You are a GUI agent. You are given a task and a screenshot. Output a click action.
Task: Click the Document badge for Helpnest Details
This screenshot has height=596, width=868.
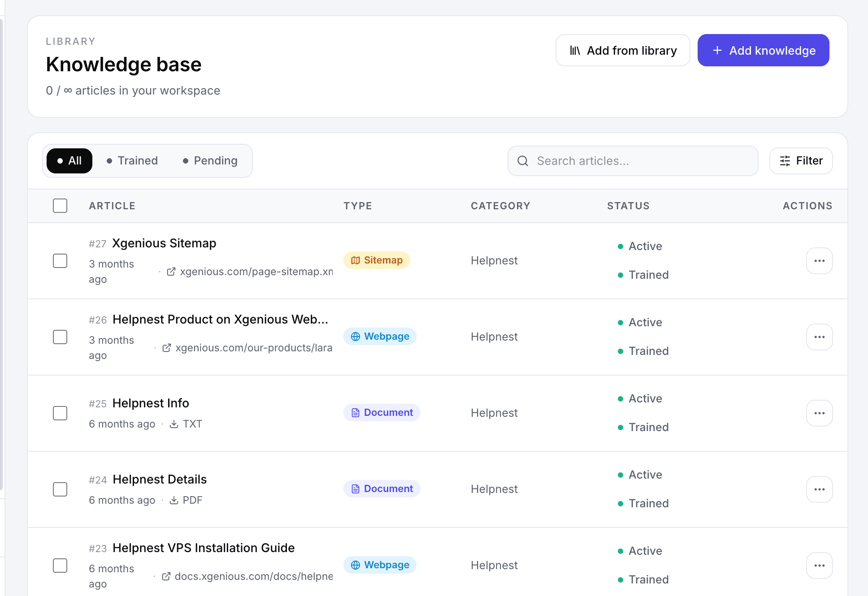tap(382, 489)
